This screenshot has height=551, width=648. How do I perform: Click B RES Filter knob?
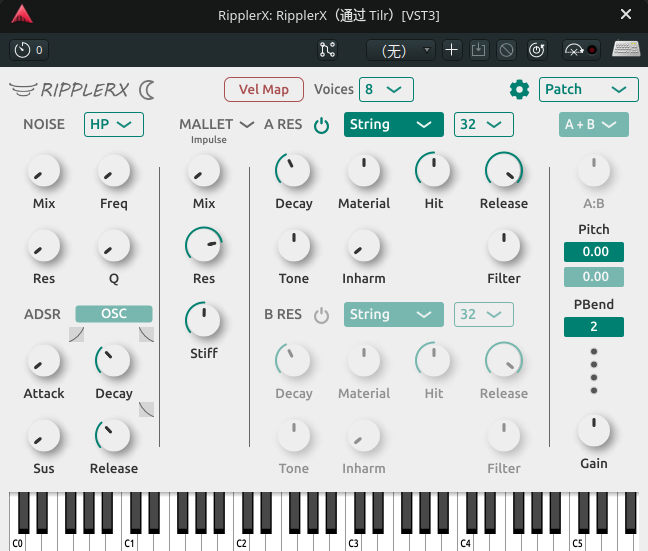point(504,436)
